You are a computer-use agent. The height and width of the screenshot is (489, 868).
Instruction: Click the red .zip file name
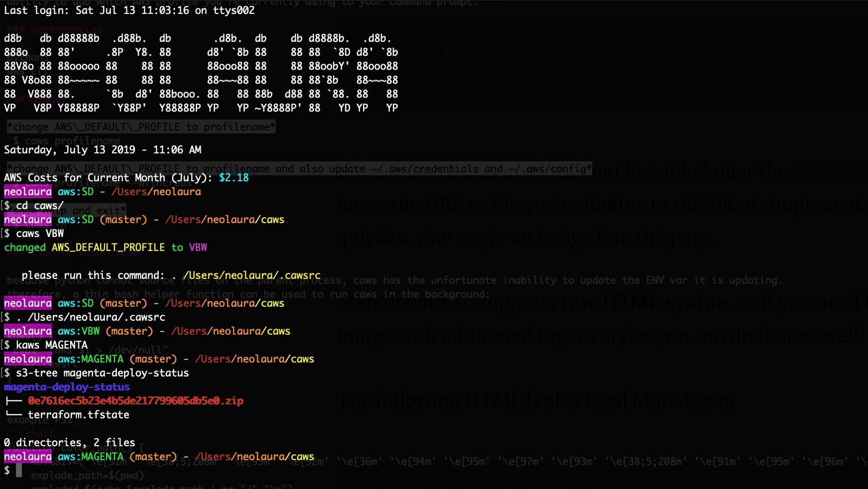(x=136, y=401)
